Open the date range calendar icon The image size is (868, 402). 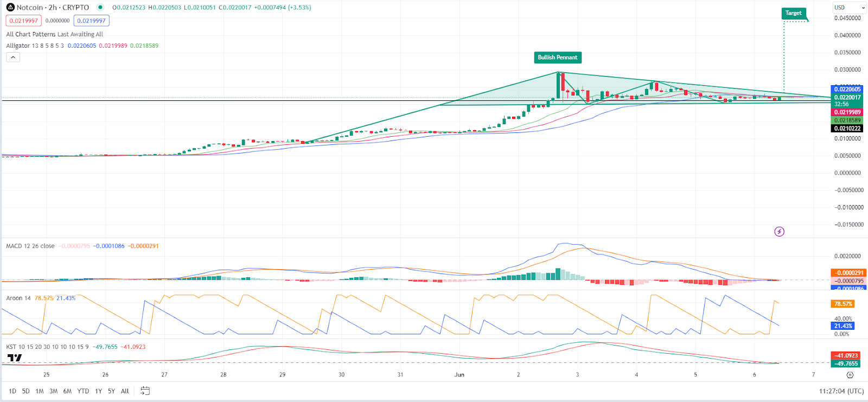click(x=145, y=391)
